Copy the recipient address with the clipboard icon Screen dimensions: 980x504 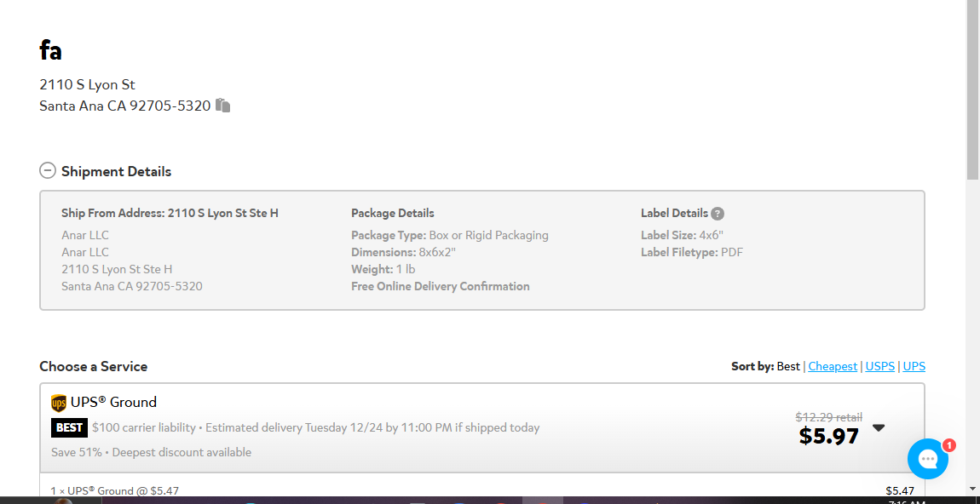click(223, 106)
